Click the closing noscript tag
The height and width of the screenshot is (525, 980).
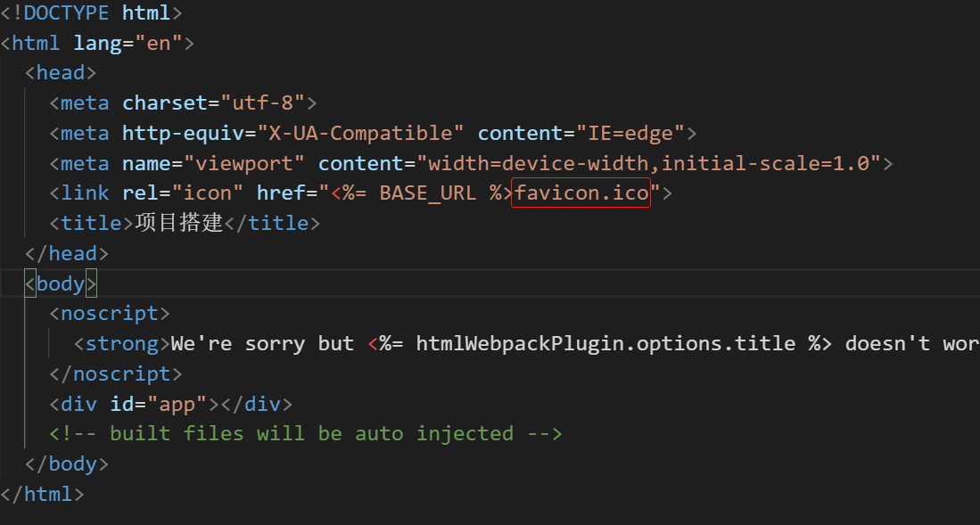[116, 373]
